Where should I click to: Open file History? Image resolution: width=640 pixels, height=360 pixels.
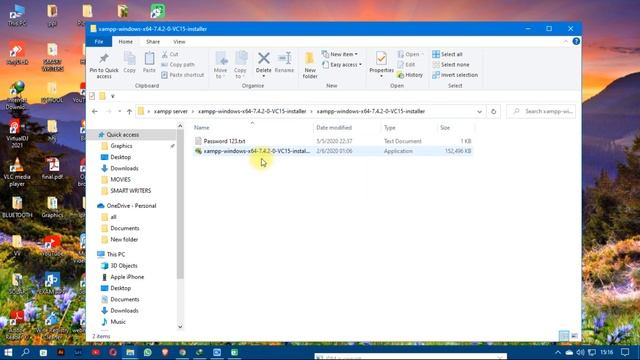(410, 75)
